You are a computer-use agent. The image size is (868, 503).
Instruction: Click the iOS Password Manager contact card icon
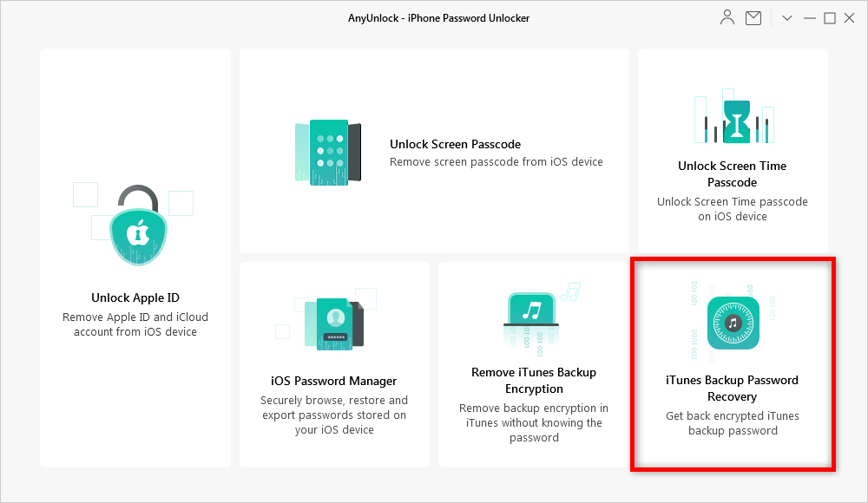(x=334, y=323)
